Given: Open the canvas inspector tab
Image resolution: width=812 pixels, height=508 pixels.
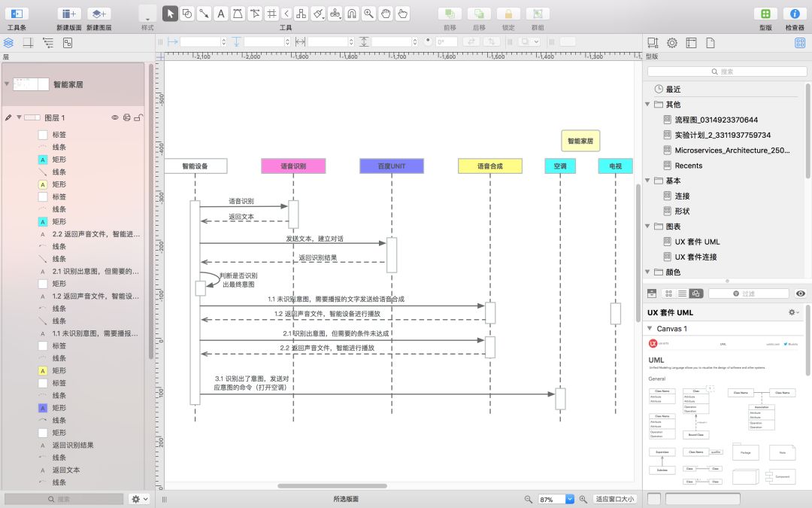Looking at the screenshot, I should coord(692,43).
